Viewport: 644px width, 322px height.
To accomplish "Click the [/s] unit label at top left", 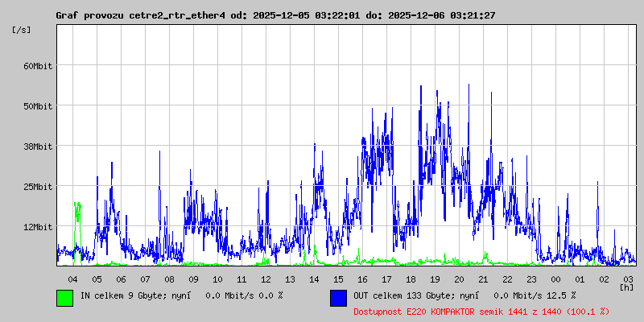I will tap(22, 30).
